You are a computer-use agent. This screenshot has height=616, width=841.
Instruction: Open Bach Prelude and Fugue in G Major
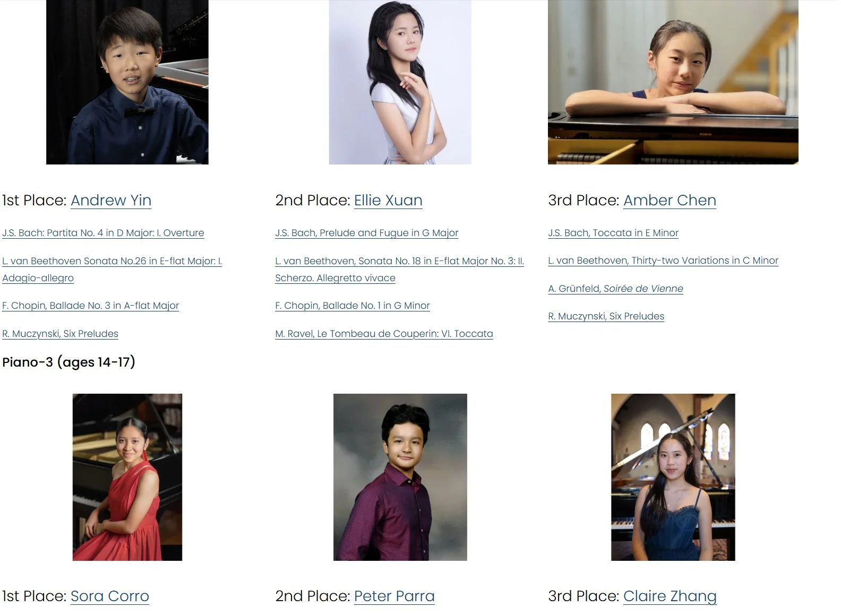pyautogui.click(x=367, y=233)
